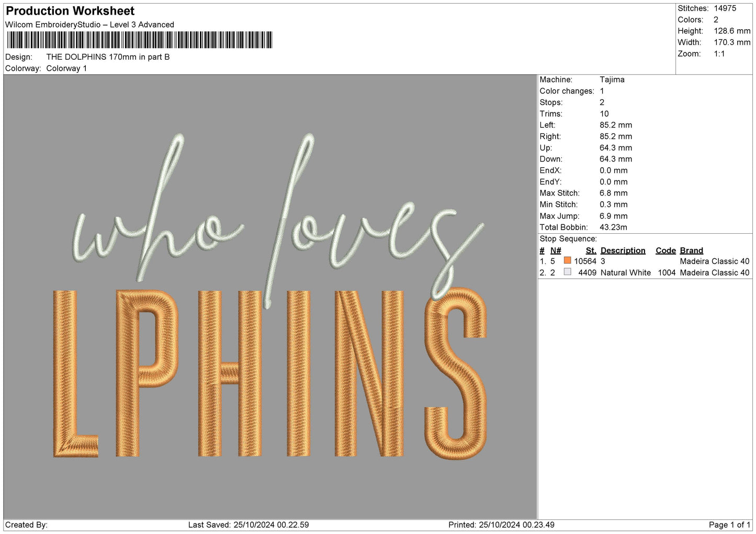This screenshot has height=534, width=756.
Task: Click the stitches count '14975'
Action: coord(725,8)
